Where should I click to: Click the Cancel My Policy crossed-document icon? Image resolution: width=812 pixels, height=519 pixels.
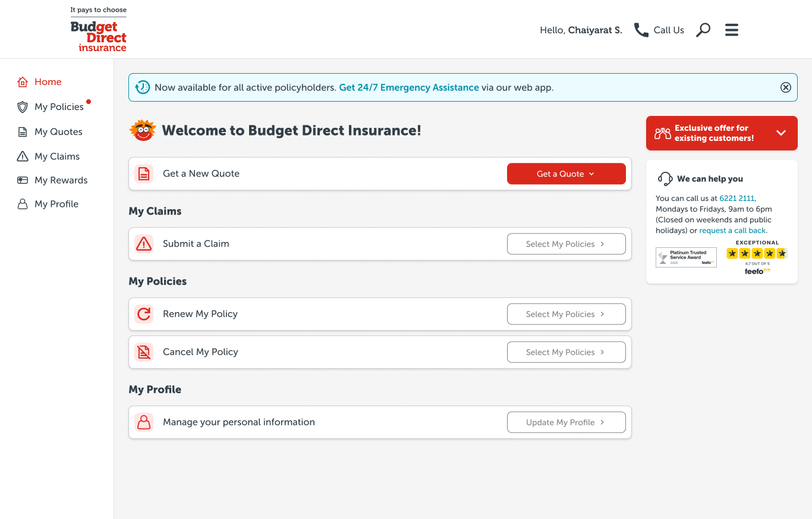[x=144, y=352]
